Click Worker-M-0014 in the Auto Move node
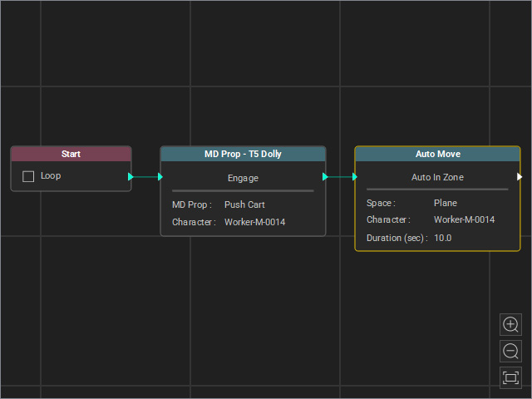 pyautogui.click(x=464, y=219)
